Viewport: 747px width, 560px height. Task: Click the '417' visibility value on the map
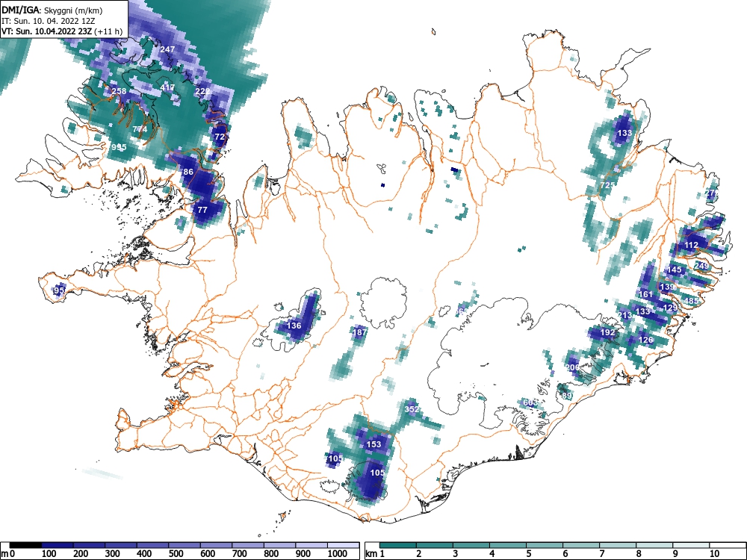167,87
